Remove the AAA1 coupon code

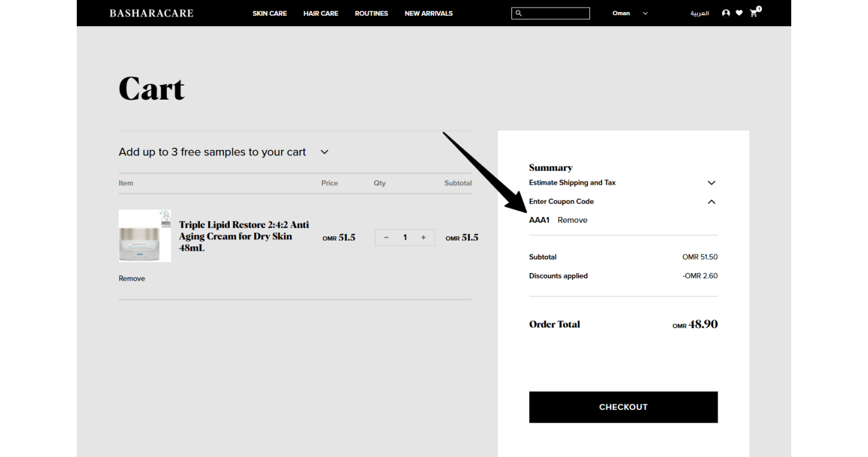(572, 220)
